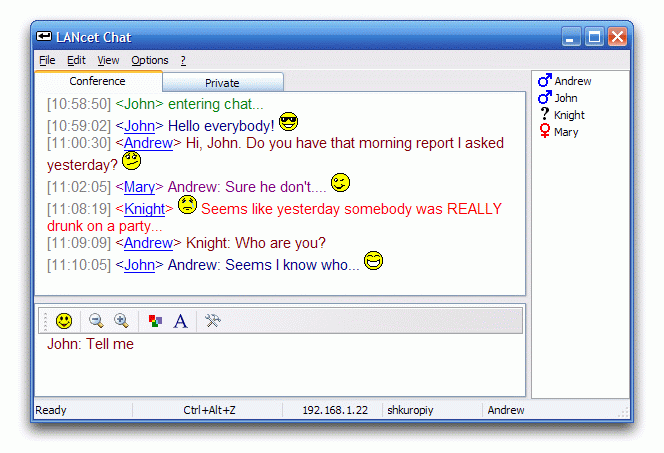Switch to the Private tab
The height and width of the screenshot is (453, 664).
[x=222, y=83]
